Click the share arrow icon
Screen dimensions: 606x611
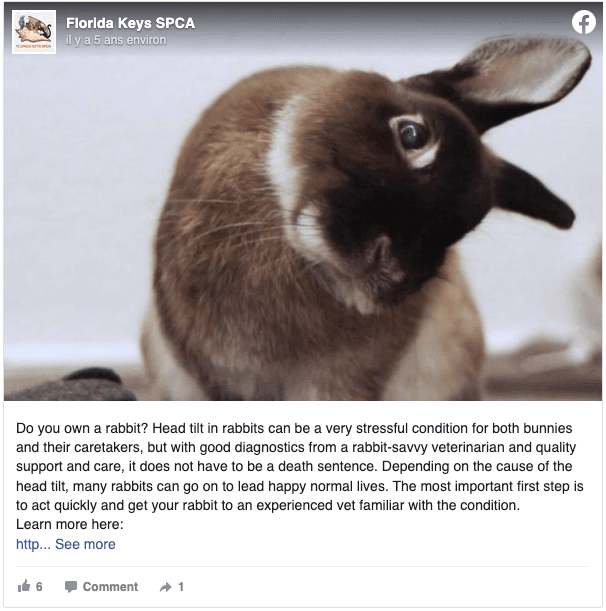coord(166,587)
